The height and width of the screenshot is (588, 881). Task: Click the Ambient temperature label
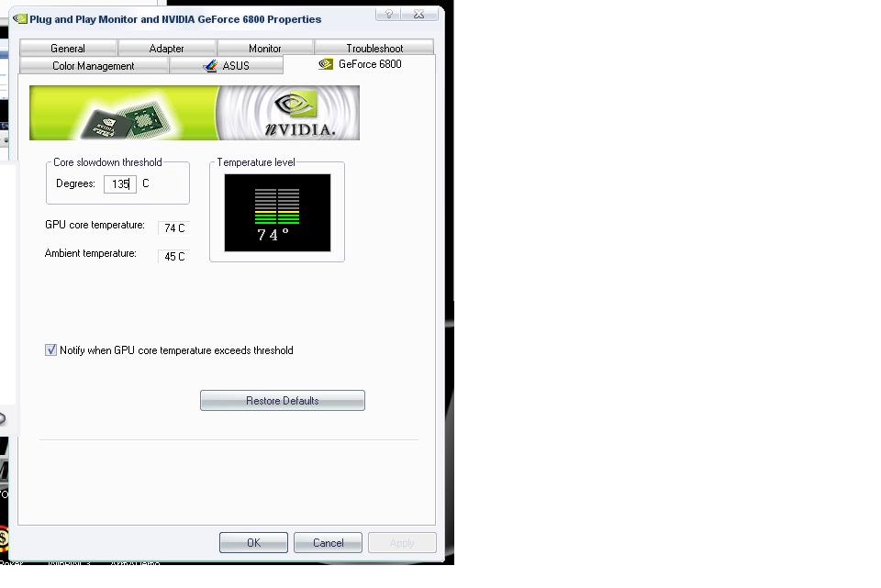(91, 253)
